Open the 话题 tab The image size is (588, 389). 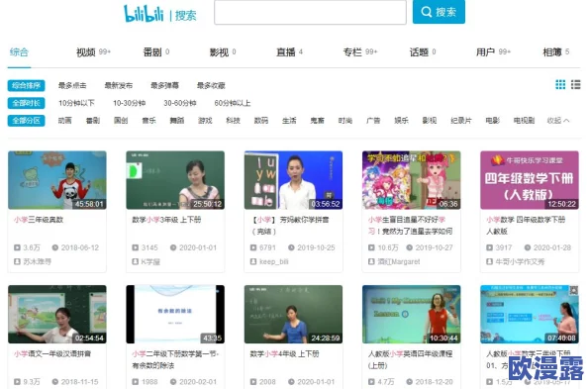423,52
